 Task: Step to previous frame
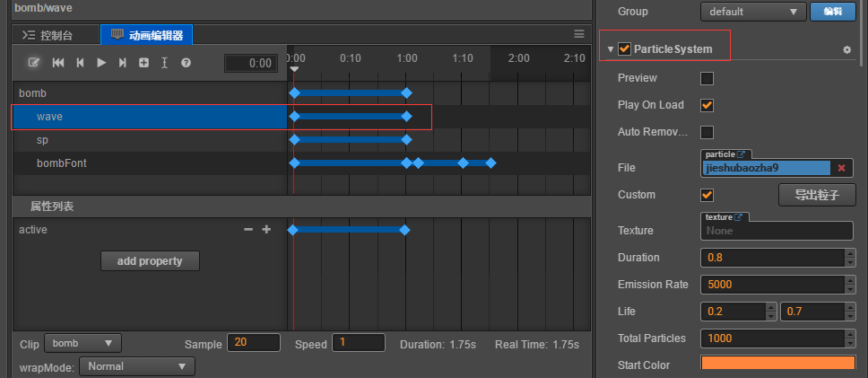80,63
